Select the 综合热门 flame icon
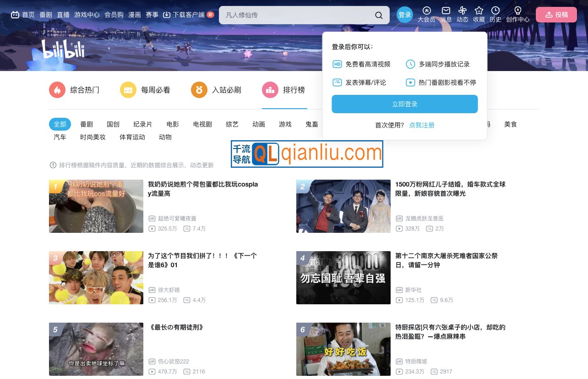 [57, 90]
